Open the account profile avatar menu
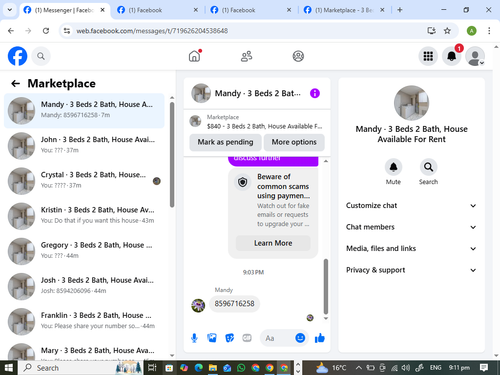Screen dimensions: 500x375 [x=475, y=56]
